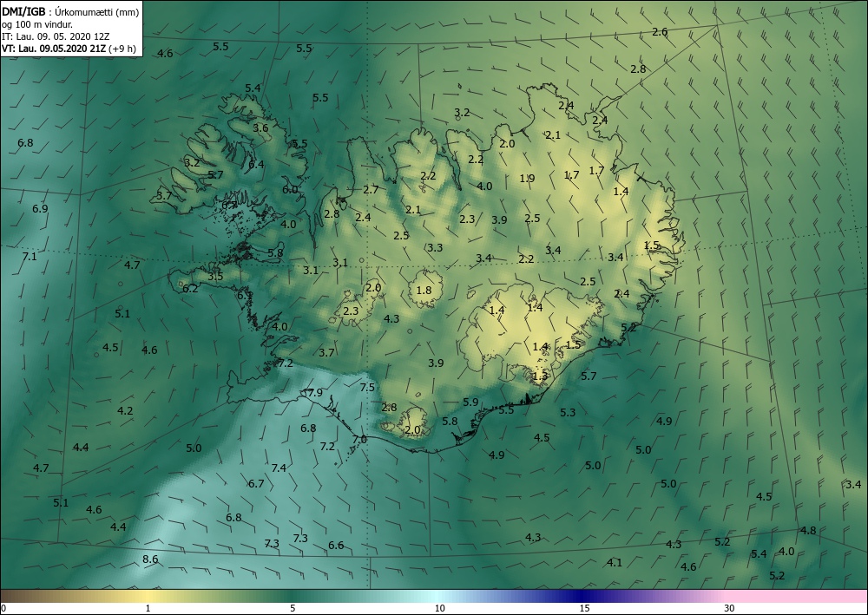Click the '15' label on the color scale
The height and width of the screenshot is (615, 868).
pyautogui.click(x=584, y=608)
